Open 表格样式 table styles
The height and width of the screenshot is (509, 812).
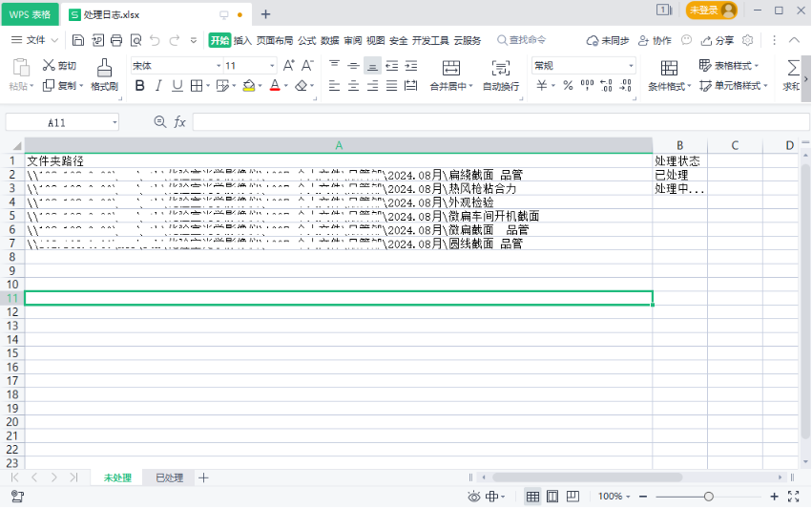729,65
